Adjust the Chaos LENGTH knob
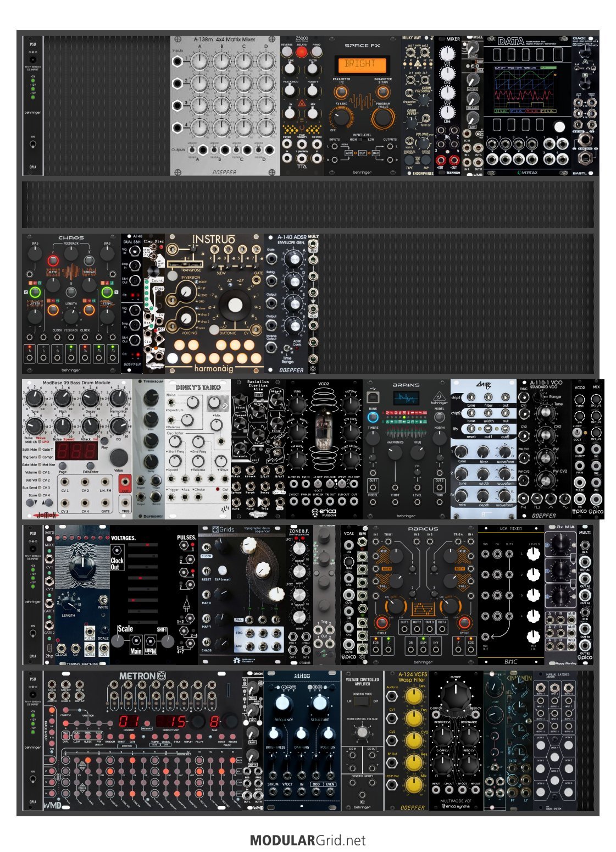This screenshot has height=852, width=616. 71,316
